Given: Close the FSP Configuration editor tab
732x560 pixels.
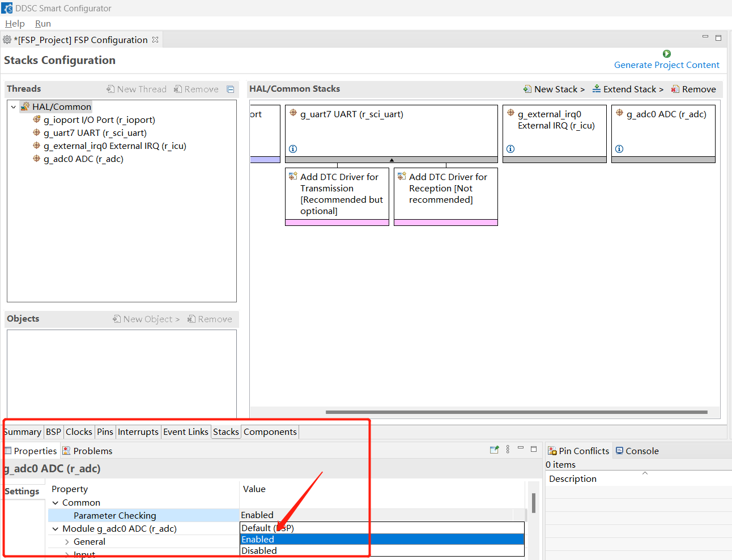Looking at the screenshot, I should (x=155, y=40).
